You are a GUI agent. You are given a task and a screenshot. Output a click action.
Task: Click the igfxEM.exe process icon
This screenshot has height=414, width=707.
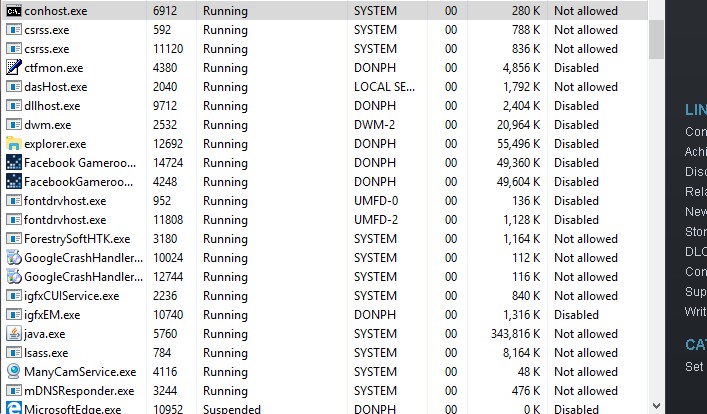(x=14, y=314)
